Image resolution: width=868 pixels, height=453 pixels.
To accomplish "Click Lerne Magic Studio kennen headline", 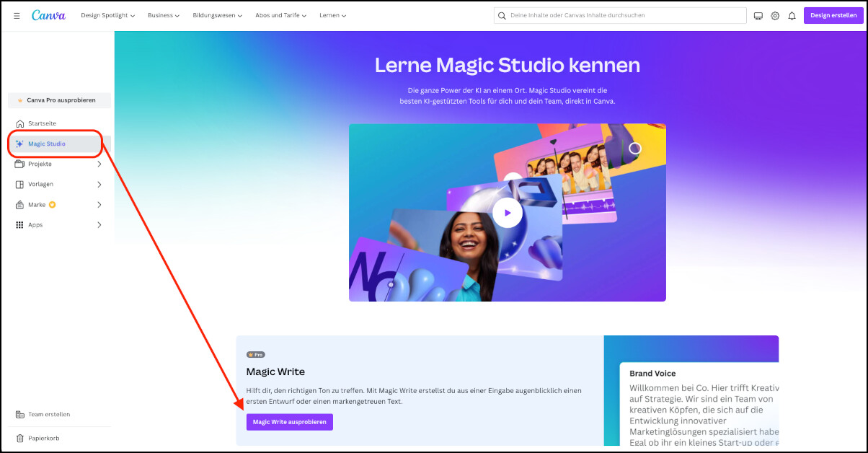I will (x=508, y=65).
